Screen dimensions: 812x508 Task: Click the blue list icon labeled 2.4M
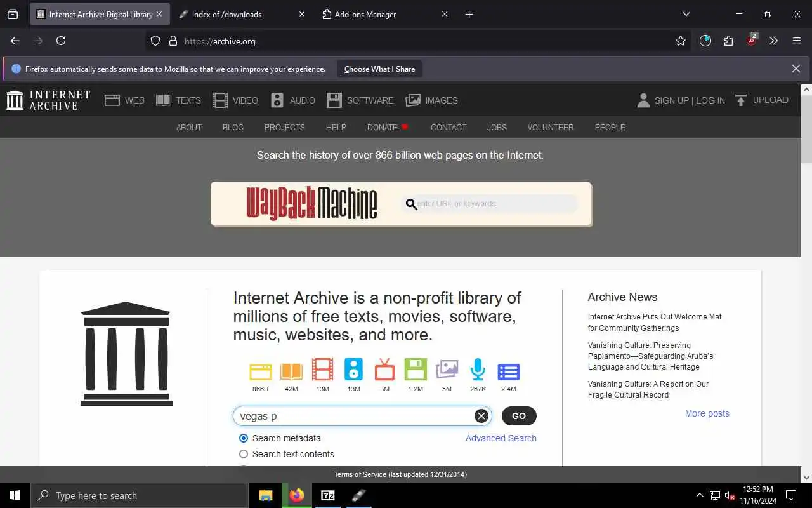click(x=509, y=371)
